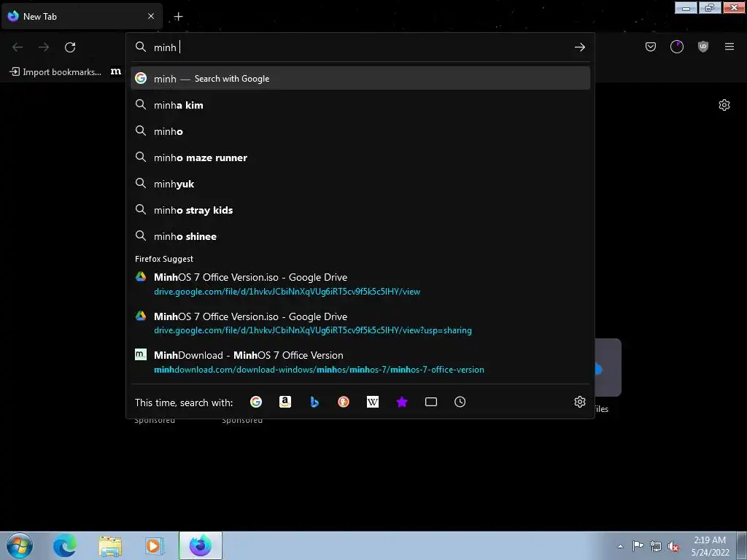
Task: Open the 'm' bookmark in bookmarks toolbar
Action: click(x=116, y=71)
